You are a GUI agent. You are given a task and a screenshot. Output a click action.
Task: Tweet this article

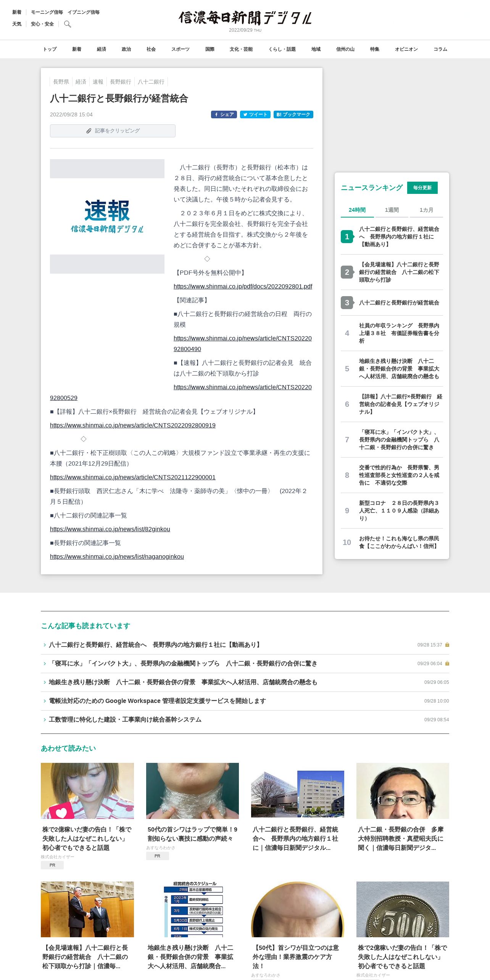[255, 114]
